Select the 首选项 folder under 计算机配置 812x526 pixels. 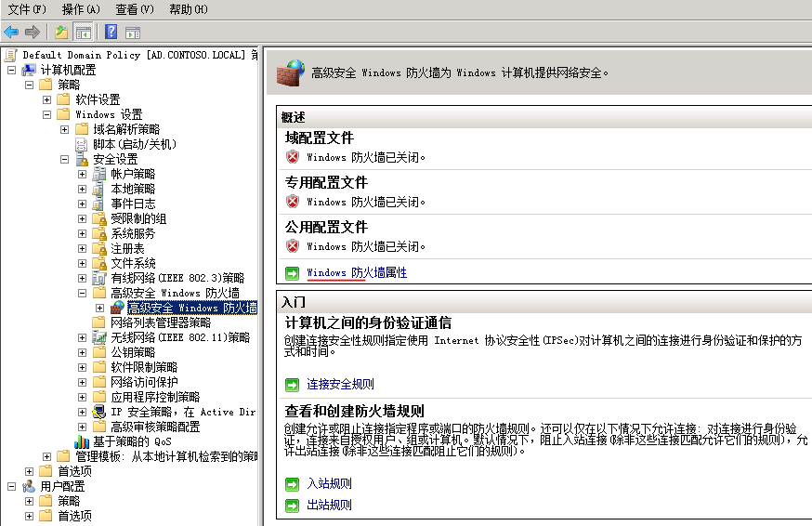pos(74,471)
